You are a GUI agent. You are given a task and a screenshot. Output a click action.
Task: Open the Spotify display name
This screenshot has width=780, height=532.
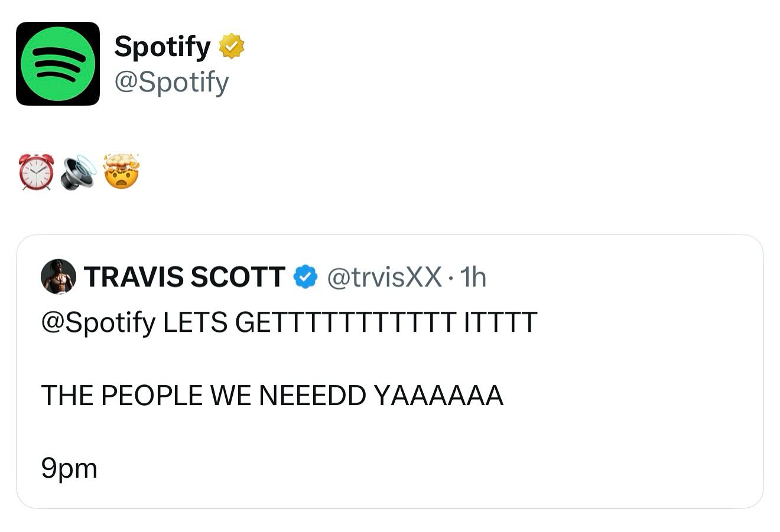pyautogui.click(x=162, y=47)
